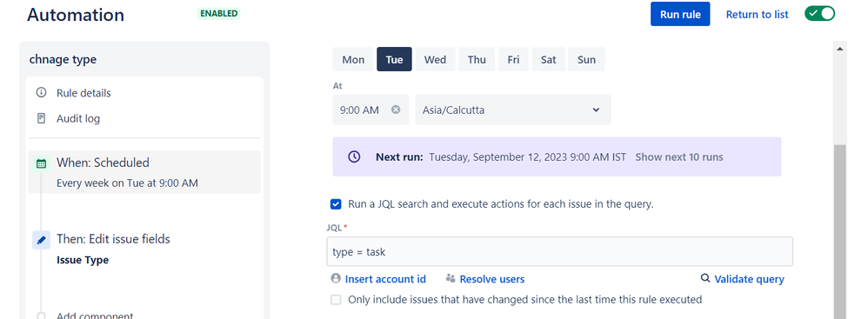The height and width of the screenshot is (319, 868).
Task: Click the scrollbar up arrow
Action: pyautogui.click(x=840, y=49)
